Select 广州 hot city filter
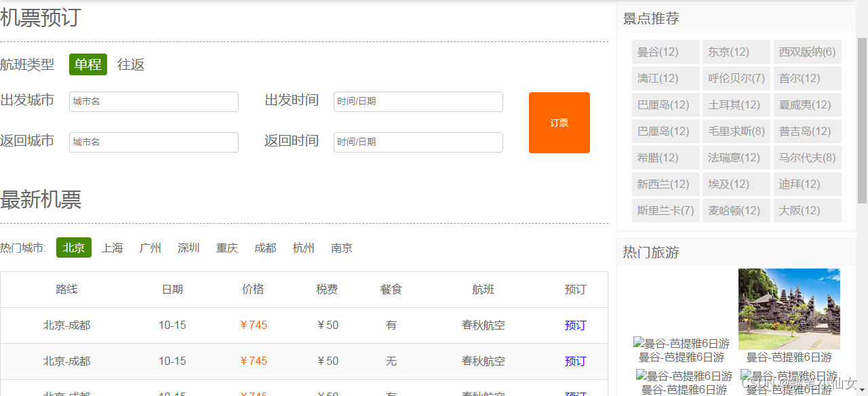Viewport: 868px width, 396px height. point(150,248)
